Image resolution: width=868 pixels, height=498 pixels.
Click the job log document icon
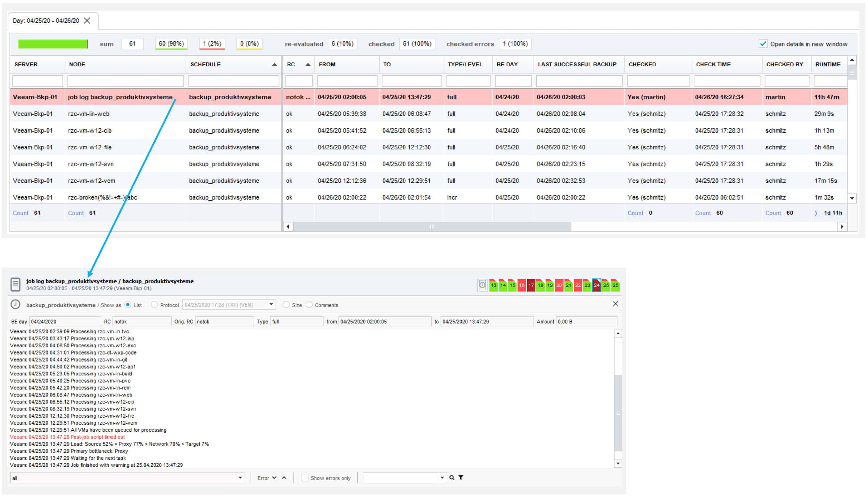click(x=15, y=284)
